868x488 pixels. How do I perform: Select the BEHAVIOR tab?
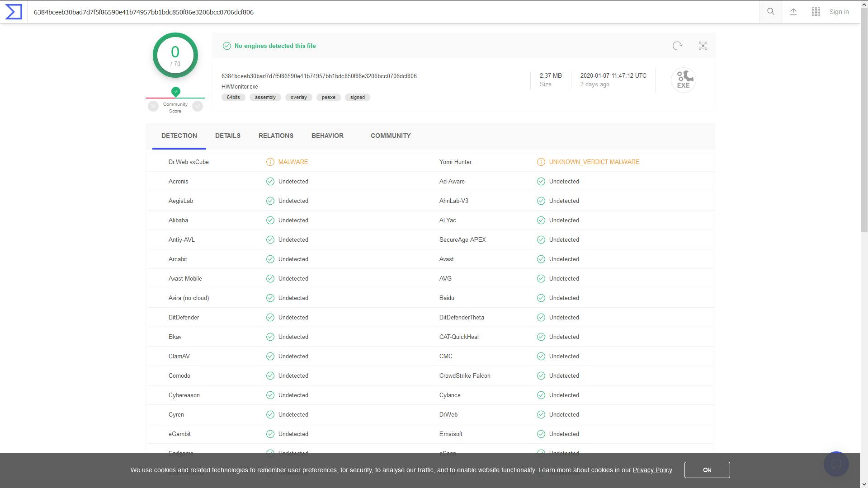pyautogui.click(x=327, y=136)
